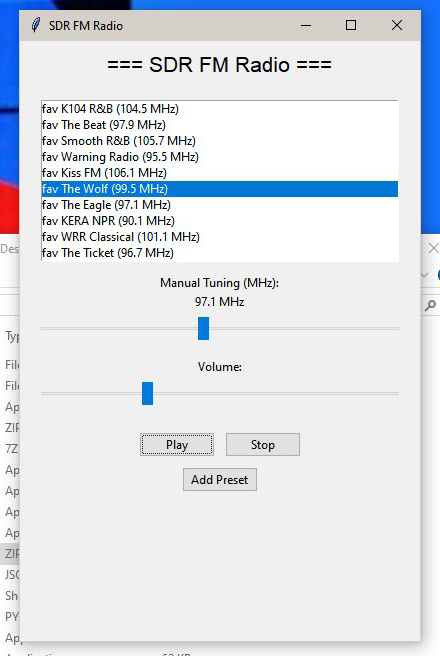This screenshot has width=440, height=656.
Task: Choose fav Smooth R&B (105.7 MHz)
Action: pos(220,141)
